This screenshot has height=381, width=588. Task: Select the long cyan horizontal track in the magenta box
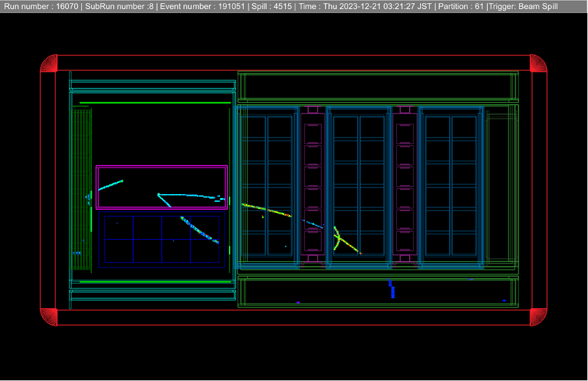coord(191,196)
